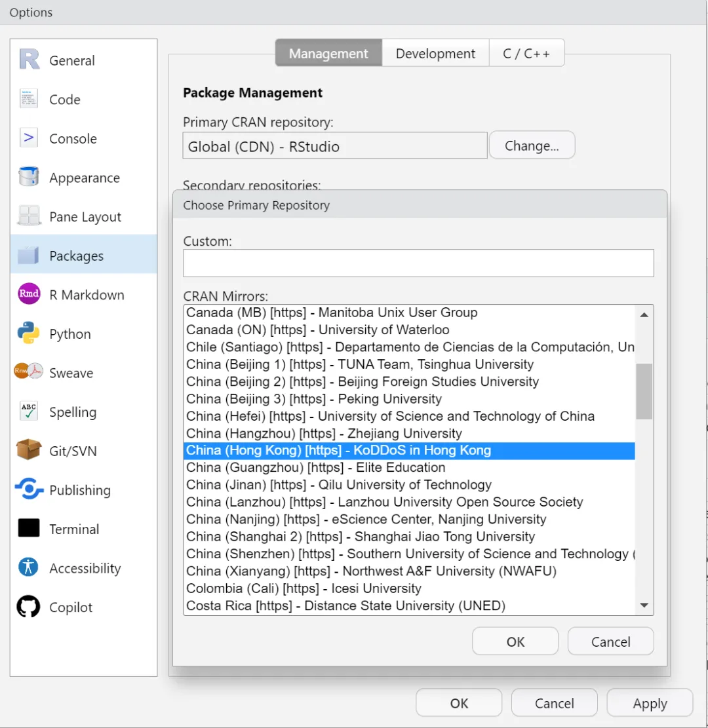708x728 pixels.
Task: Click the Options window OK button
Action: point(459,702)
